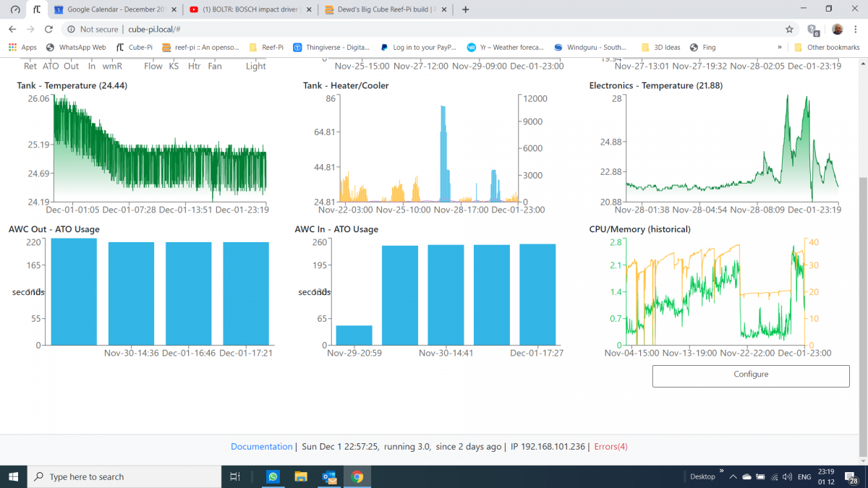This screenshot has height=488, width=868.
Task: Click the Windows Start button
Action: (14, 476)
